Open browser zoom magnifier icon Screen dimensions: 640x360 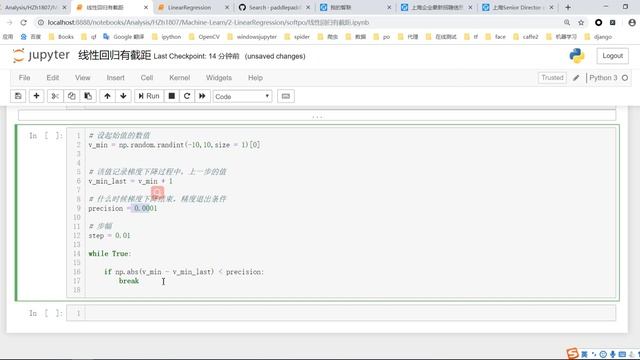click(x=567, y=22)
